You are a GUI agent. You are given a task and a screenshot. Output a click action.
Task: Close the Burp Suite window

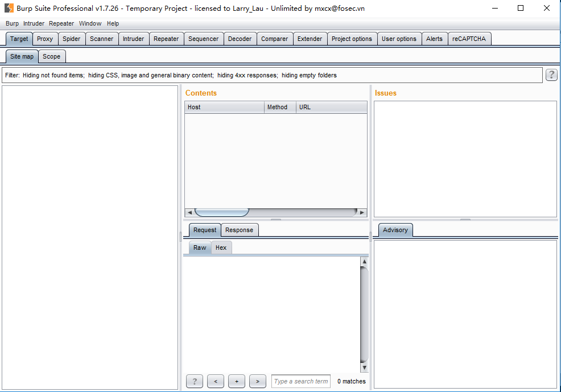click(x=547, y=8)
